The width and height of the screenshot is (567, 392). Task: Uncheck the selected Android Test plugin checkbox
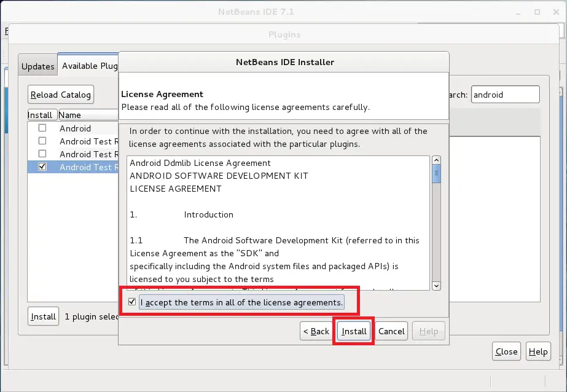point(42,167)
